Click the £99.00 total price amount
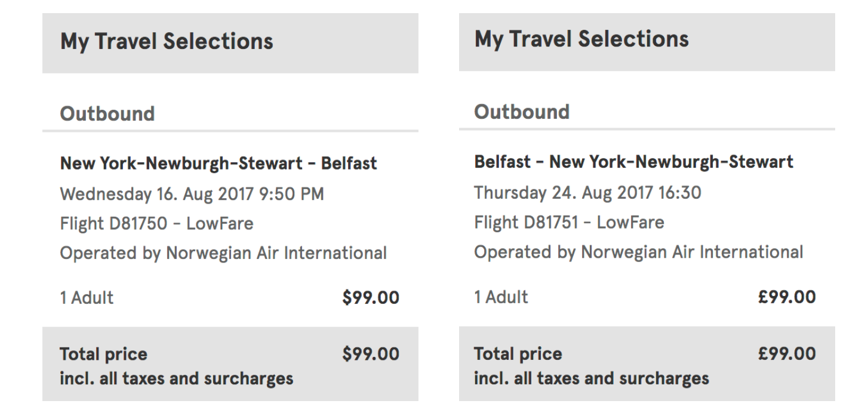The width and height of the screenshot is (868, 419). [x=786, y=354]
